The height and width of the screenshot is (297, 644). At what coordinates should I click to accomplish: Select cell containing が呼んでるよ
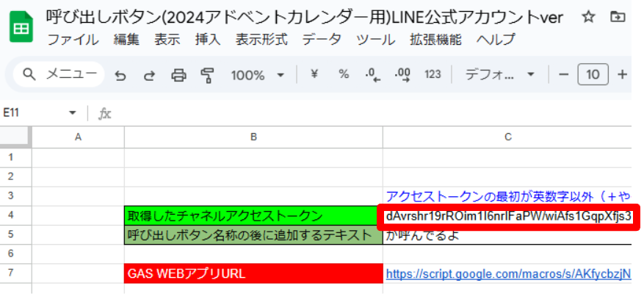point(507,235)
